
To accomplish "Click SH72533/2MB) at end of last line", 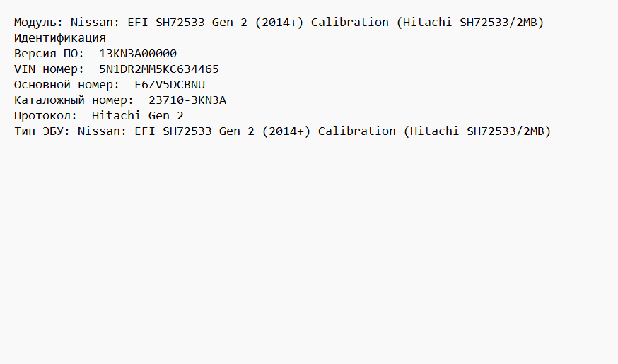I will (509, 131).
